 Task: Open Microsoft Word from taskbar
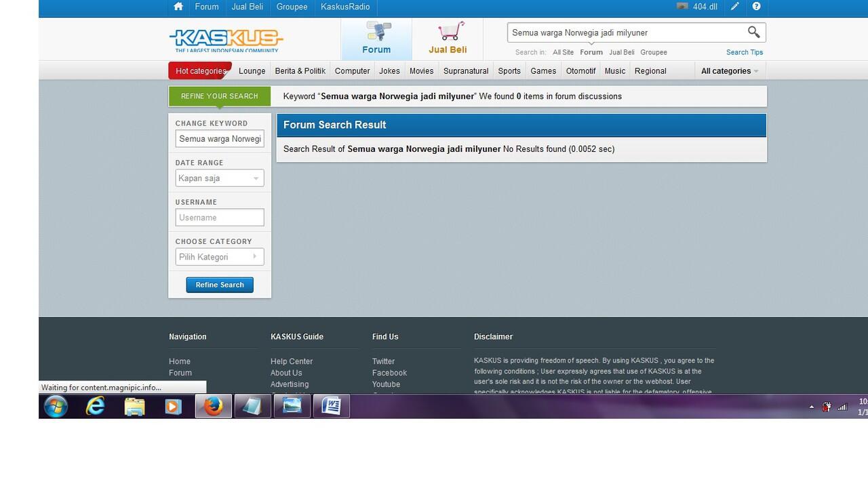click(331, 407)
